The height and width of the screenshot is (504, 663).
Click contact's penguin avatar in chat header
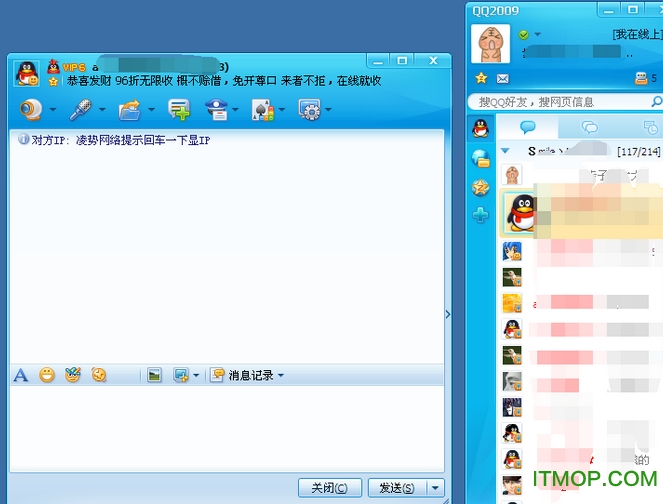click(x=27, y=73)
